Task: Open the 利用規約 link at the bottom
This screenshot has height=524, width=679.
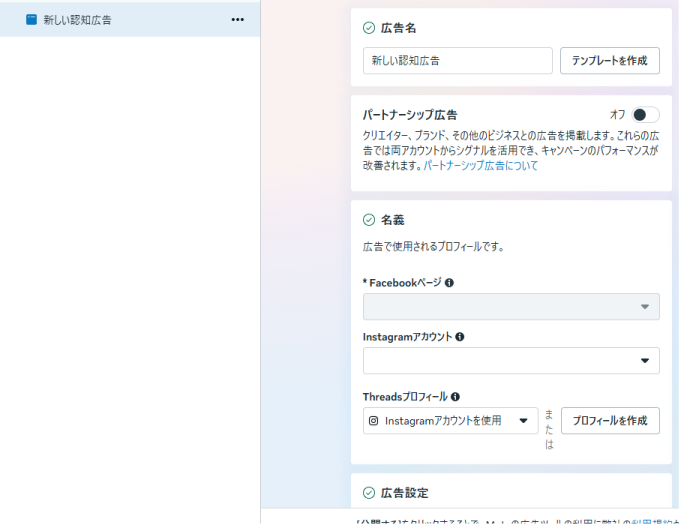Action: pyautogui.click(x=647, y=521)
